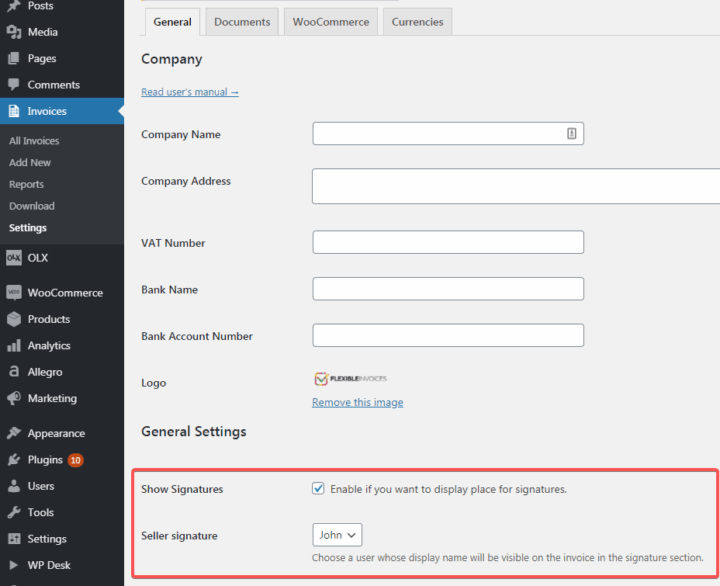The image size is (720, 586).
Task: Click the Appearance paintbrush icon
Action: (14, 433)
